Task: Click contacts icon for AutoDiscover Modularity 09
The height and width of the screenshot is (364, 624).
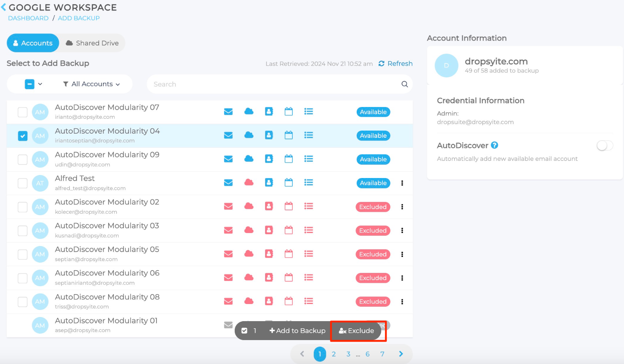Action: tap(269, 159)
